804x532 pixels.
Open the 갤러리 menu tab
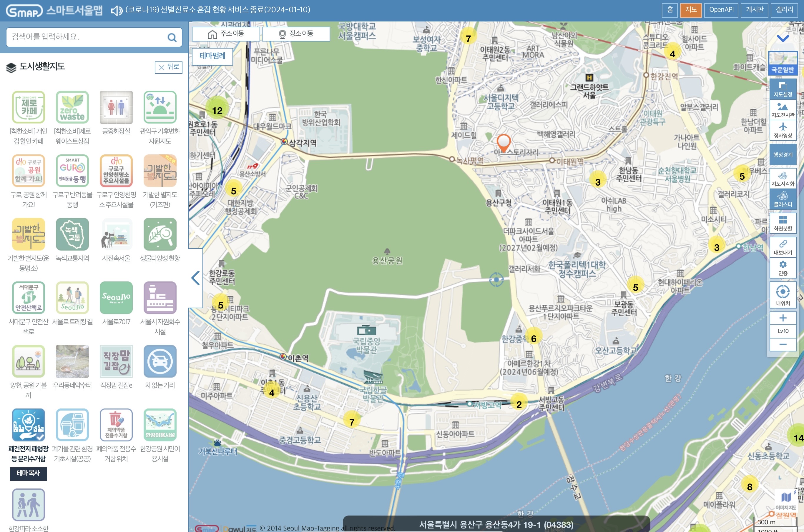pyautogui.click(x=784, y=10)
